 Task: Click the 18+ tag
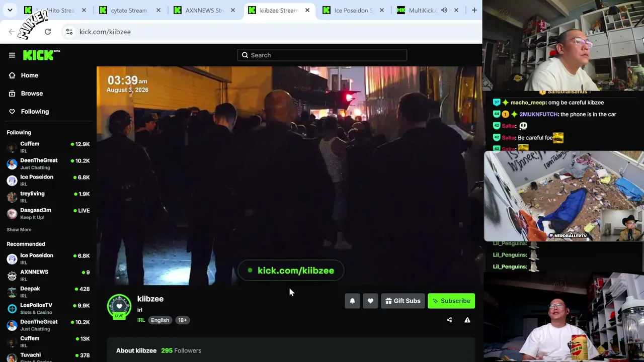183,320
